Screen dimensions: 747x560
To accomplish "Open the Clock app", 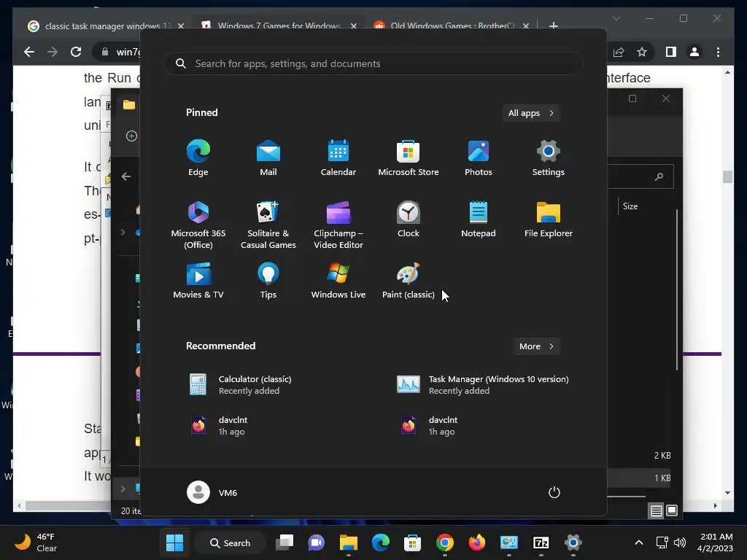I will tap(409, 219).
